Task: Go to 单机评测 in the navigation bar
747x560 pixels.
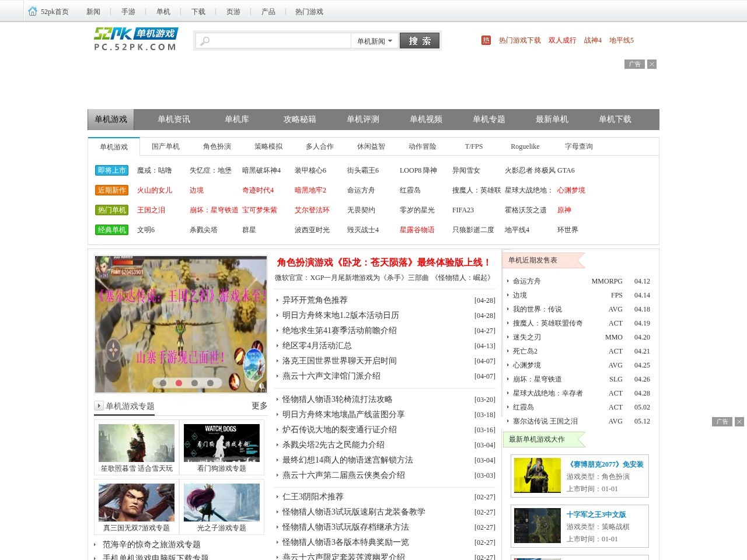Action: [363, 120]
